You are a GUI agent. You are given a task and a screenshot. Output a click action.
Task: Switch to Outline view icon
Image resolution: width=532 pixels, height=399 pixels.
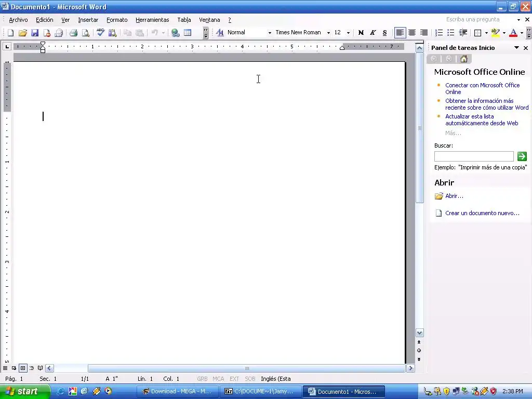pos(32,368)
